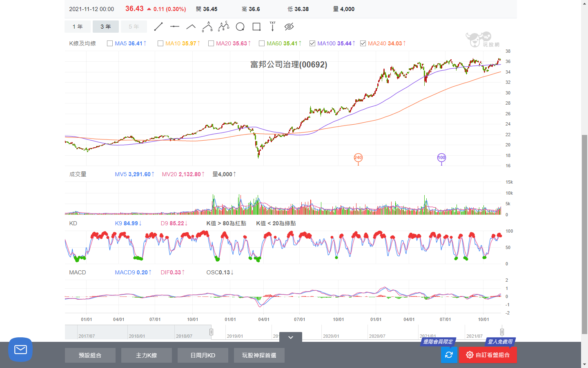Click the blue refresh icon button
This screenshot has width=588, height=368.
449,355
